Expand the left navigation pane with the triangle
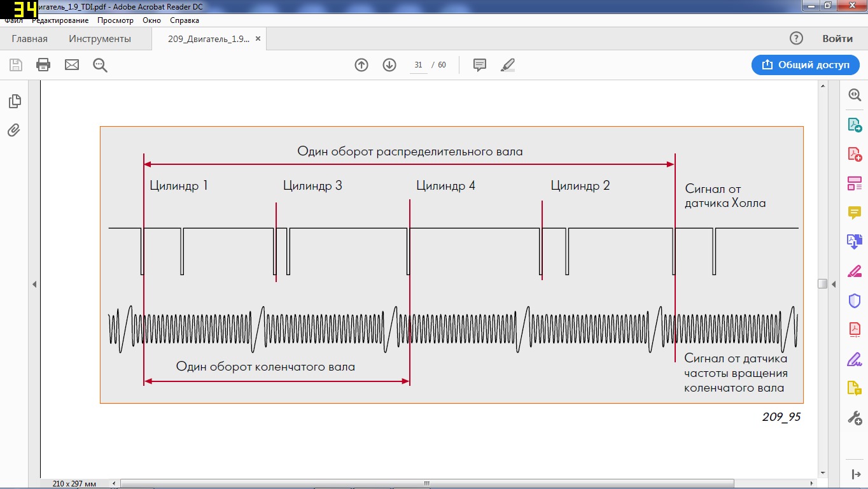 click(x=34, y=284)
